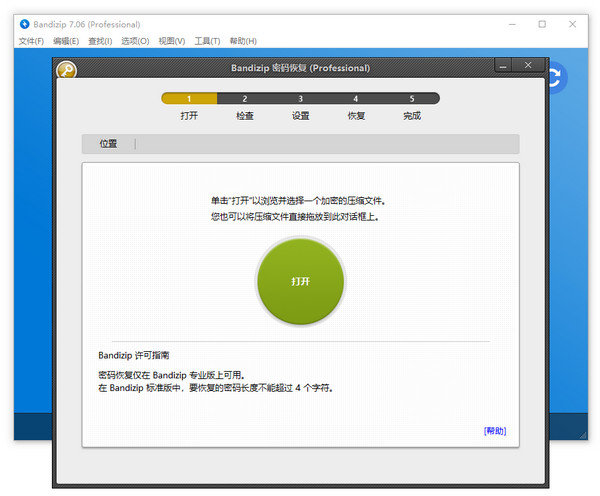600x496 pixels.
Task: Open the 工具(T) menu
Action: pos(207,41)
